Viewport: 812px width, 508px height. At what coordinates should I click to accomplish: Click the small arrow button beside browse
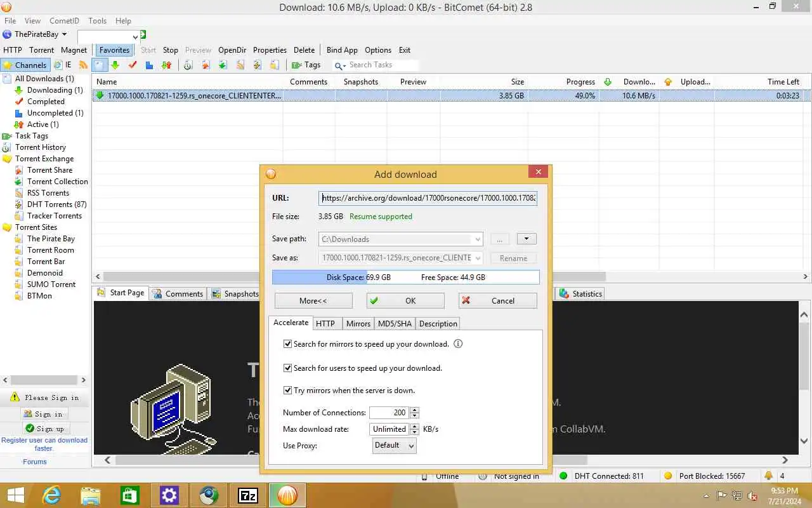coord(527,239)
